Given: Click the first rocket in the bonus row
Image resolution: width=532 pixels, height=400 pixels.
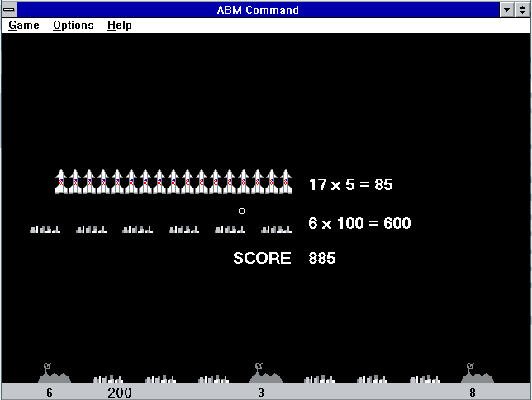Looking at the screenshot, I should pos(60,182).
